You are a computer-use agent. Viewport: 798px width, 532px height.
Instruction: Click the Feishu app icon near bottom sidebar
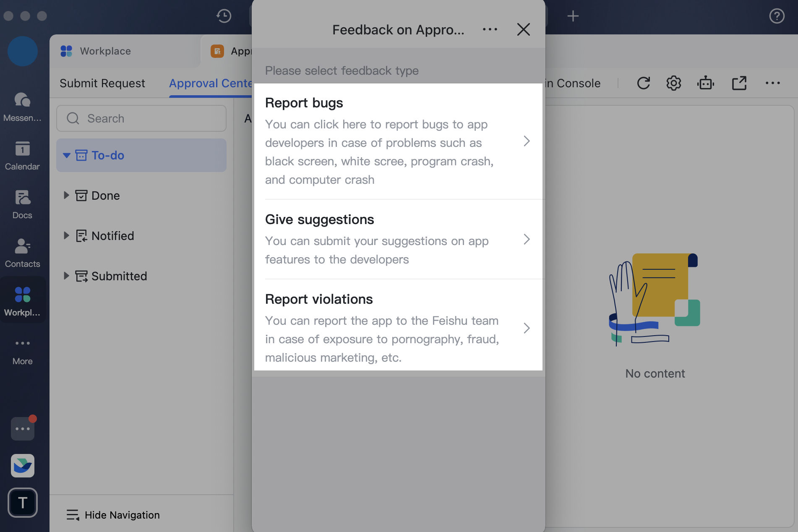pyautogui.click(x=22, y=466)
